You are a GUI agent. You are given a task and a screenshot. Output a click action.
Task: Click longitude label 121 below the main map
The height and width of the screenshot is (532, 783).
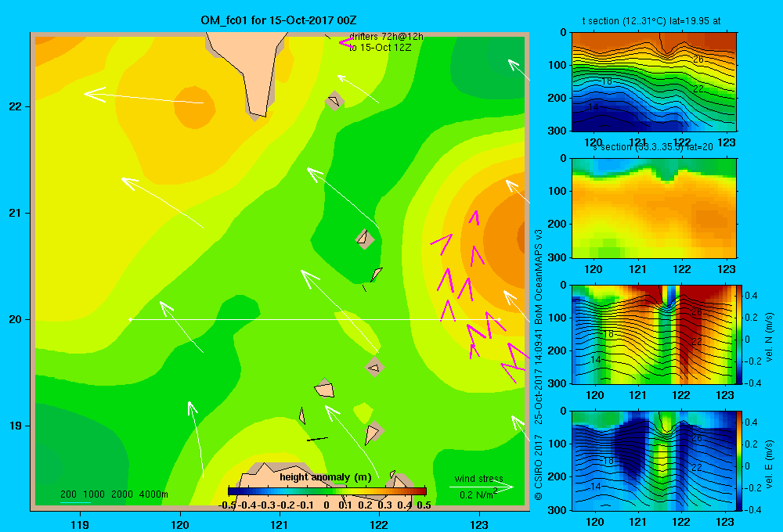point(280,524)
